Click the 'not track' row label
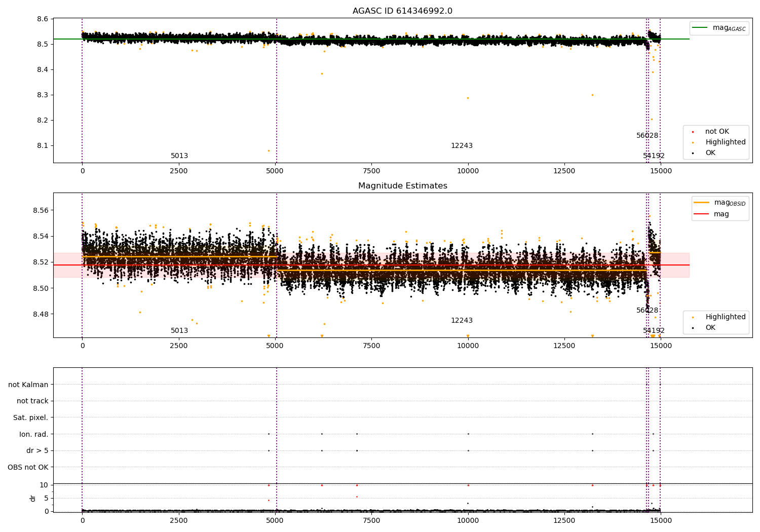 (32, 401)
